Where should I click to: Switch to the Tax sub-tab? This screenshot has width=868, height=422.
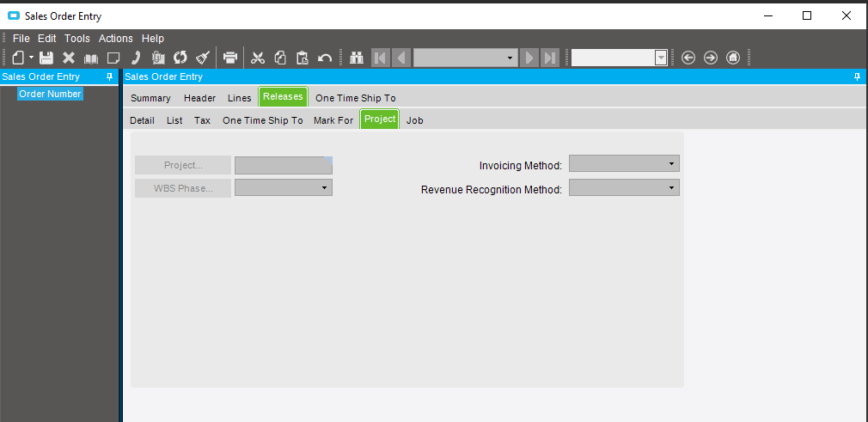202,120
